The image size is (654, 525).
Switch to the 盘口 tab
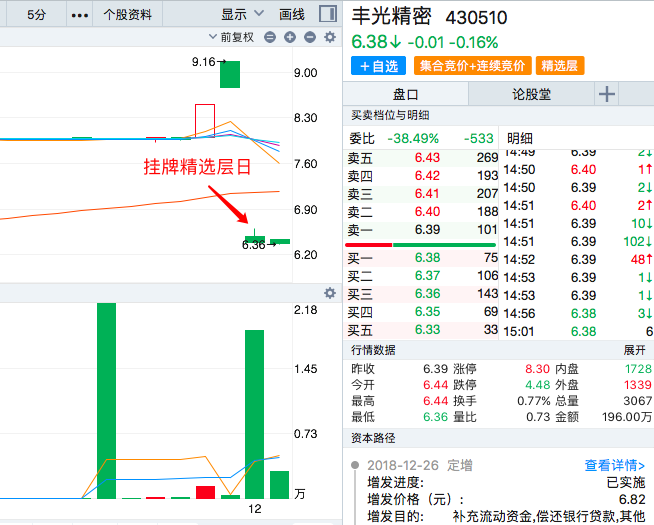405,94
